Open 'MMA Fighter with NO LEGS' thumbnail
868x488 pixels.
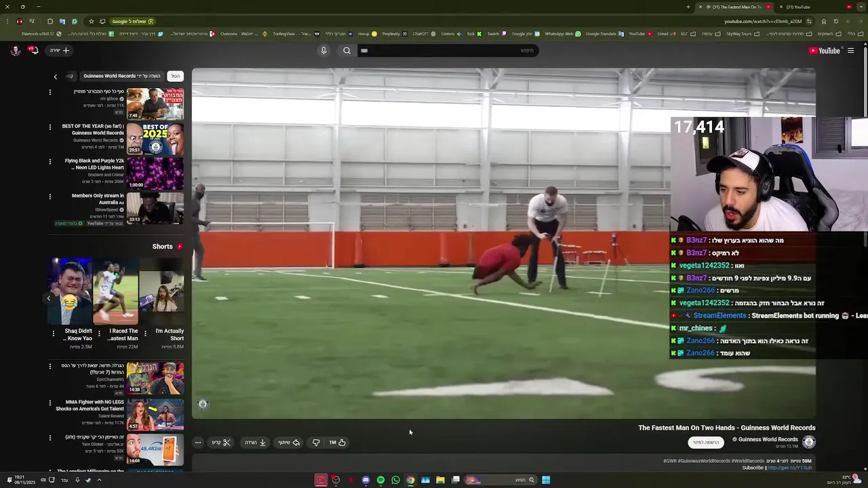click(155, 414)
